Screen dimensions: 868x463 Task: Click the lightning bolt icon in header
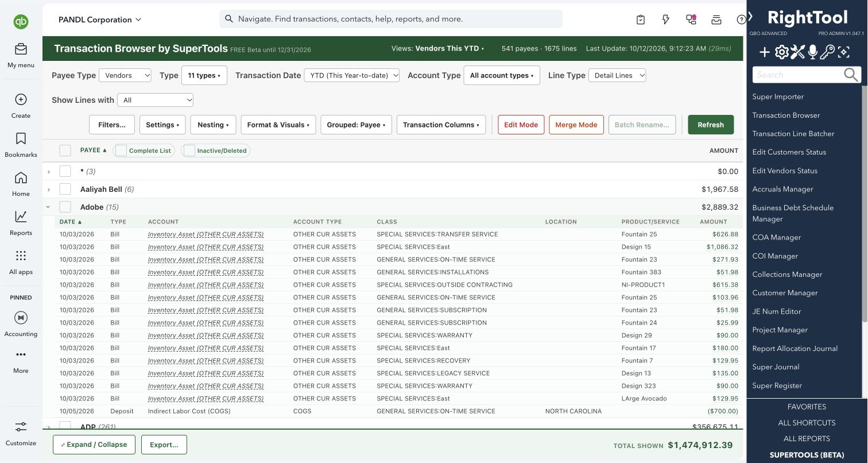tap(666, 20)
